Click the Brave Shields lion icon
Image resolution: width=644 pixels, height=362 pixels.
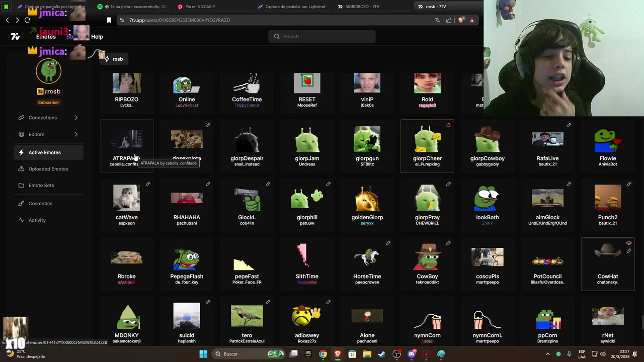pos(460,20)
